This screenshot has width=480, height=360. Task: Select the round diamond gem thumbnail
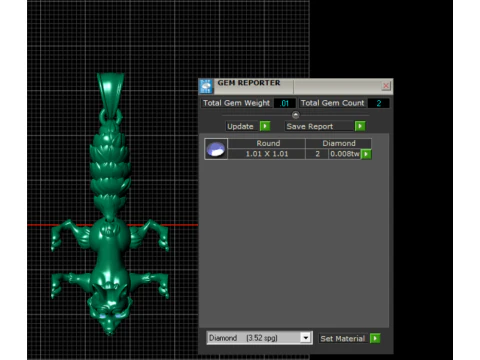coord(216,149)
